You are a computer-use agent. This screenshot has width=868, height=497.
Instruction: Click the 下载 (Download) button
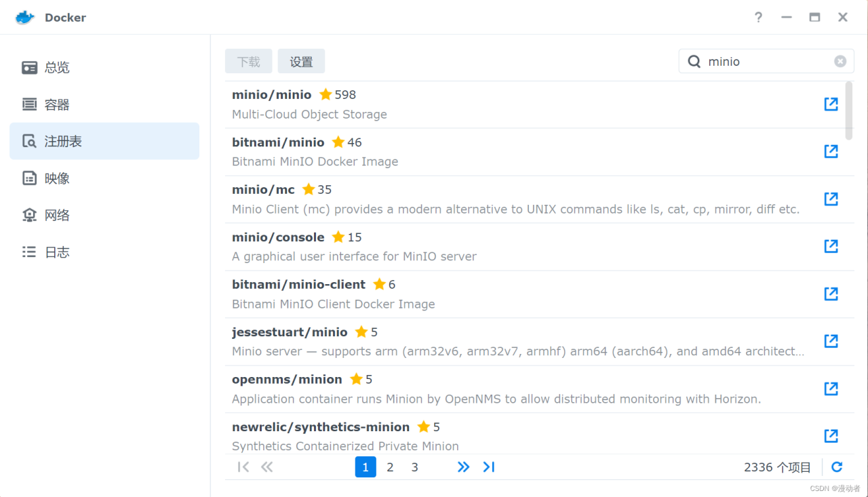248,60
